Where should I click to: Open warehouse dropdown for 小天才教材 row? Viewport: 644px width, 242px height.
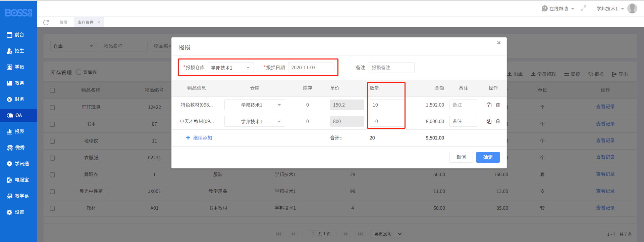click(x=255, y=121)
